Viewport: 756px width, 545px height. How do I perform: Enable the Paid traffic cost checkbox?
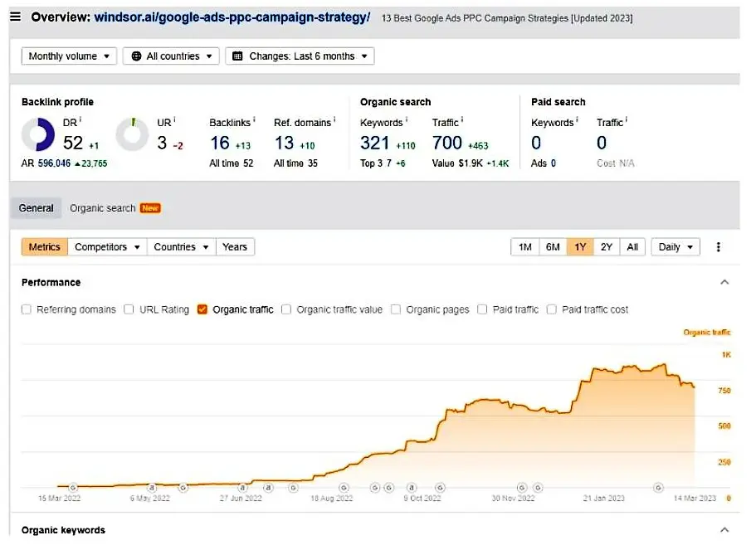point(552,309)
